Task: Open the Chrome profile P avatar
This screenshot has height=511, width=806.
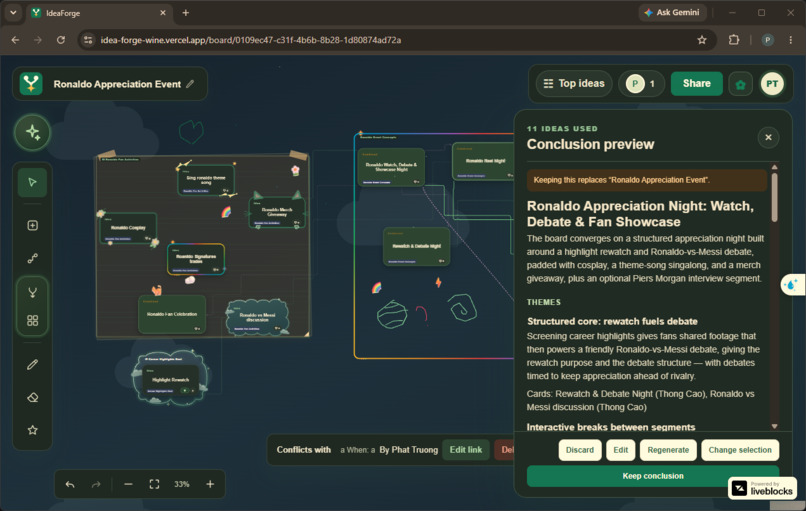Action: pos(768,40)
